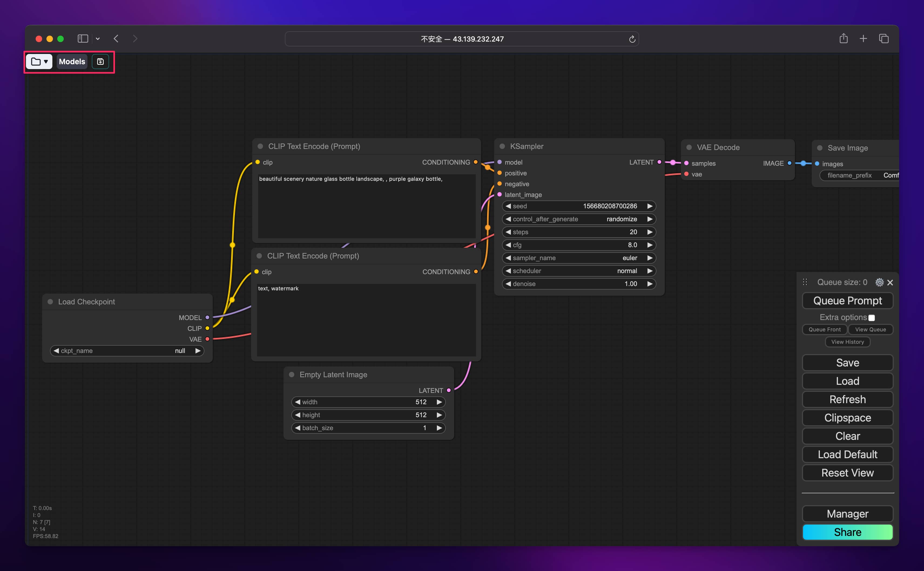Open the ckpt_name null dropdown
This screenshot has height=571, width=924.
(127, 351)
